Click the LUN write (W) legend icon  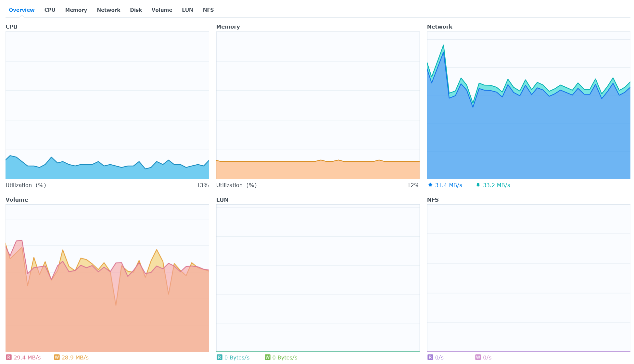[268, 357]
